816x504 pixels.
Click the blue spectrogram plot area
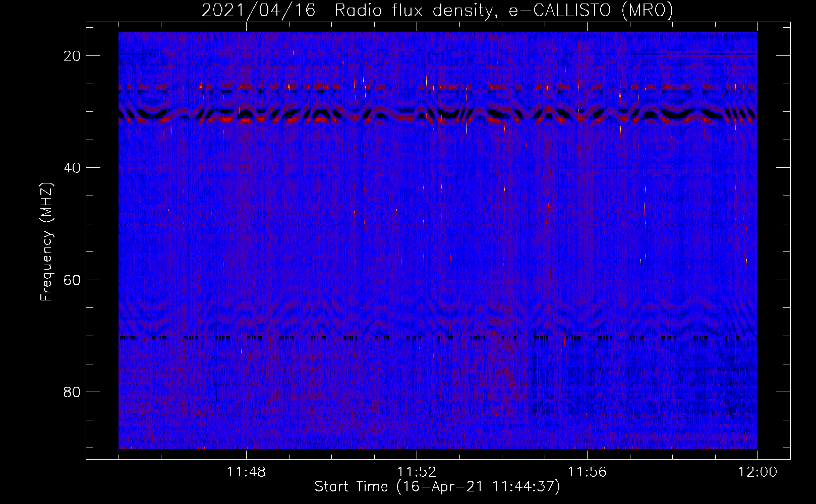[438, 240]
